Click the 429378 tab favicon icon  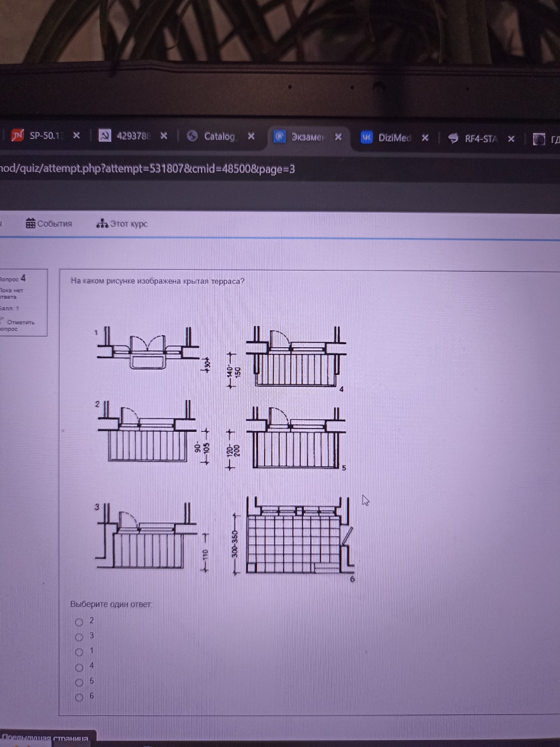(105, 136)
